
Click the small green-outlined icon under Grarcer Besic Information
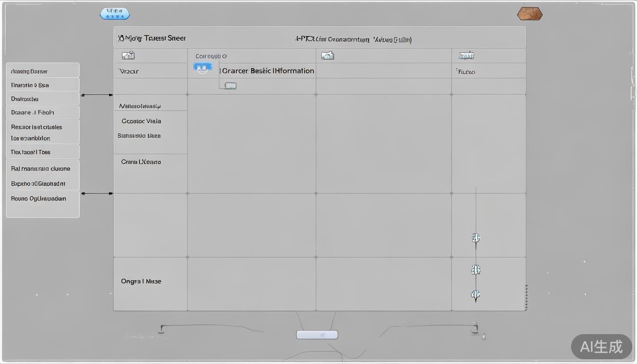[230, 86]
